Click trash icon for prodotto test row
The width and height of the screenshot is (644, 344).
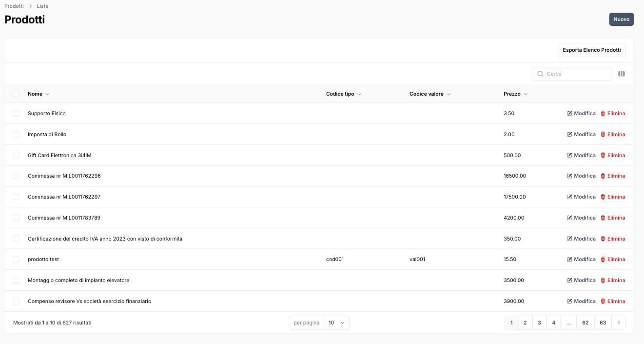click(603, 260)
